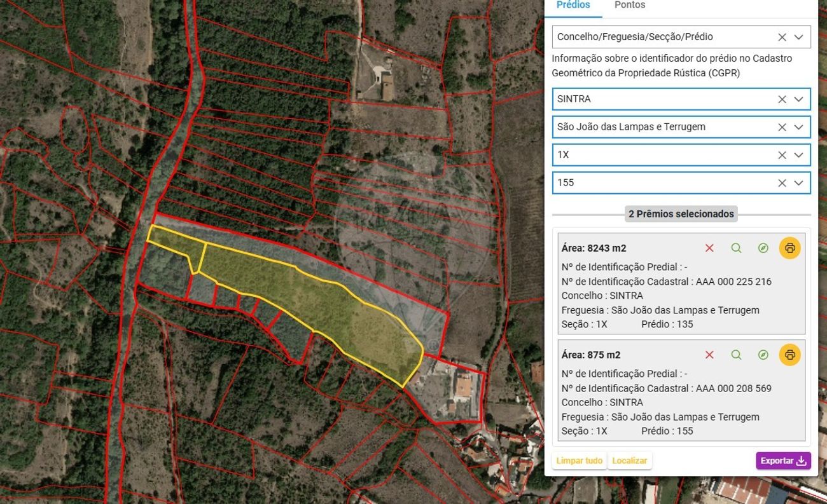Click the Área: 875 m2 heading
Screen dimensions: 827x504
pyautogui.click(x=591, y=355)
